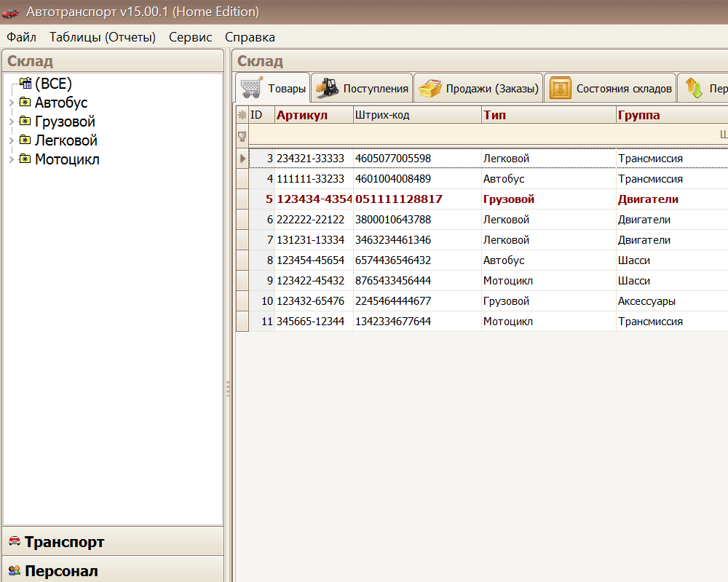Click barcode cell 3463234461346
This screenshot has width=728, height=582.
pos(417,240)
